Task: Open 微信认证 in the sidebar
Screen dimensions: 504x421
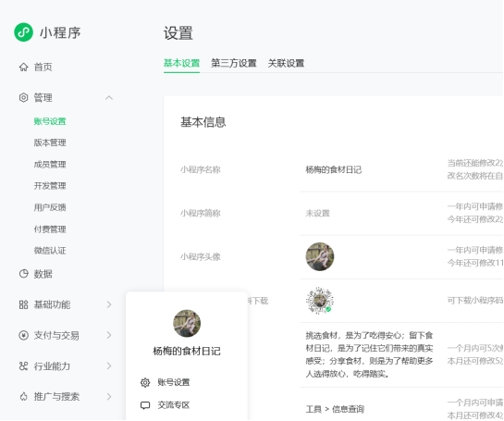Action: [50, 251]
